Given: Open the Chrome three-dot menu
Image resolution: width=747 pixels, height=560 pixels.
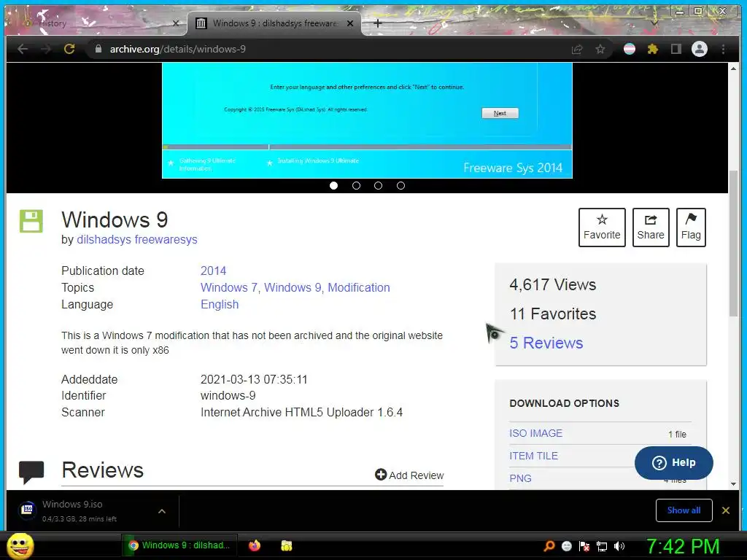Looking at the screenshot, I should (723, 49).
